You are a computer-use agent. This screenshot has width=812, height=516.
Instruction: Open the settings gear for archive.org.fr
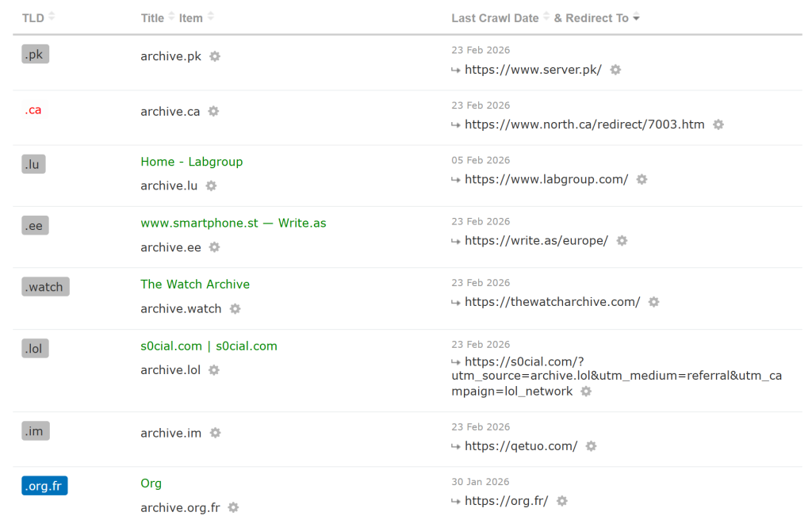coord(233,507)
